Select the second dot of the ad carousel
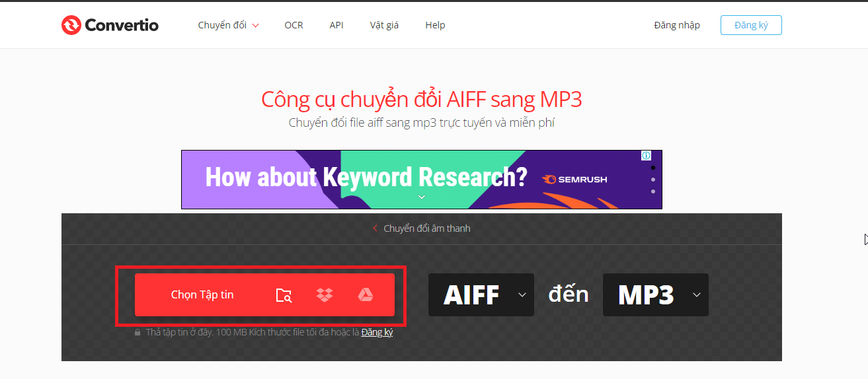The height and width of the screenshot is (379, 868). (x=653, y=180)
